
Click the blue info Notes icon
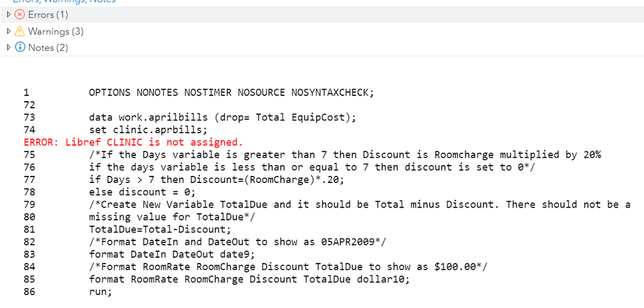(20, 47)
